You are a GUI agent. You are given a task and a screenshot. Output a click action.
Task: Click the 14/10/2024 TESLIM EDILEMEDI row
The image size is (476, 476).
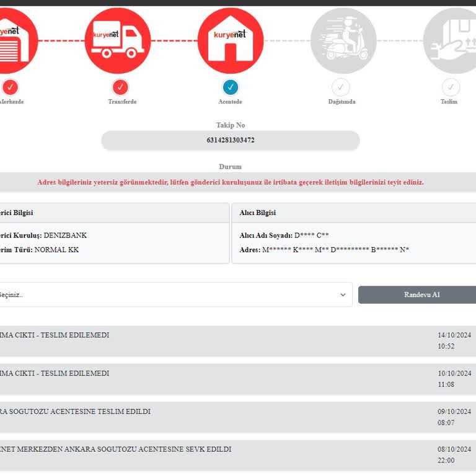click(x=238, y=341)
